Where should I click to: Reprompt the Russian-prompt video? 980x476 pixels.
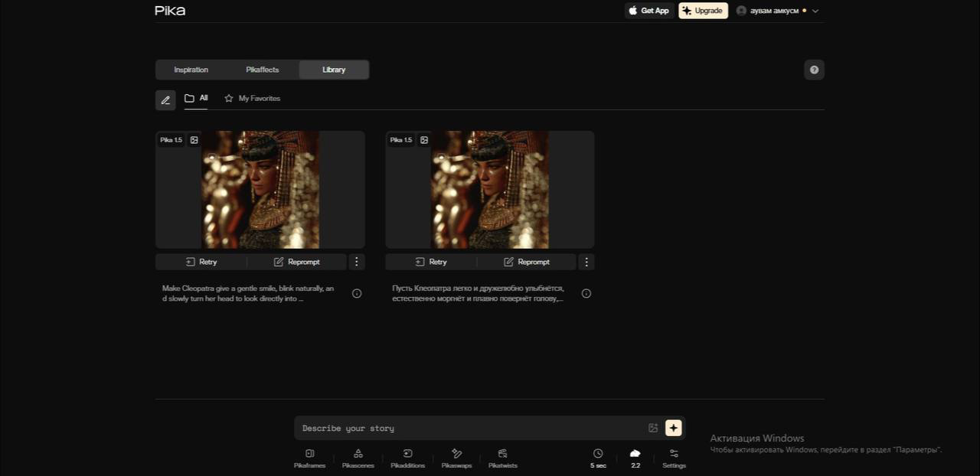tap(527, 262)
